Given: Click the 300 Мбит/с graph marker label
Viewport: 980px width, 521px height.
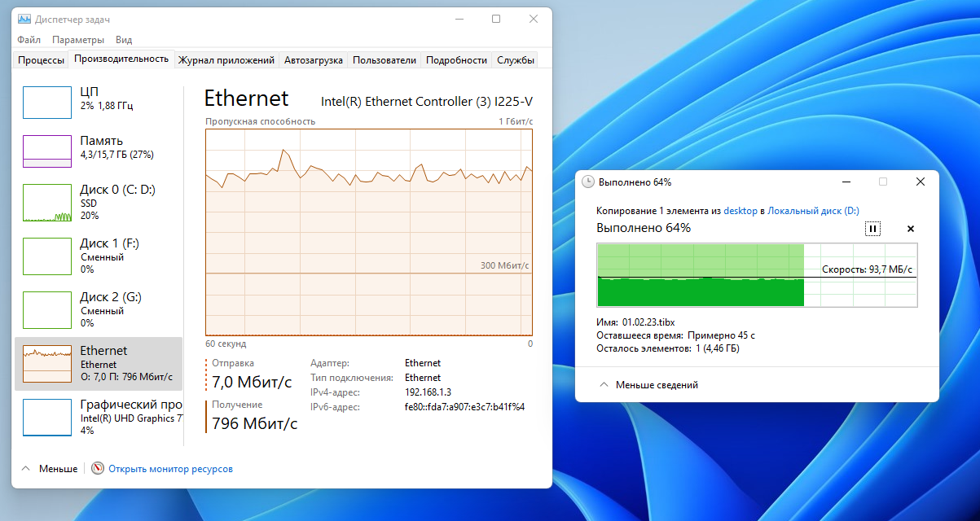Looking at the screenshot, I should point(504,265).
